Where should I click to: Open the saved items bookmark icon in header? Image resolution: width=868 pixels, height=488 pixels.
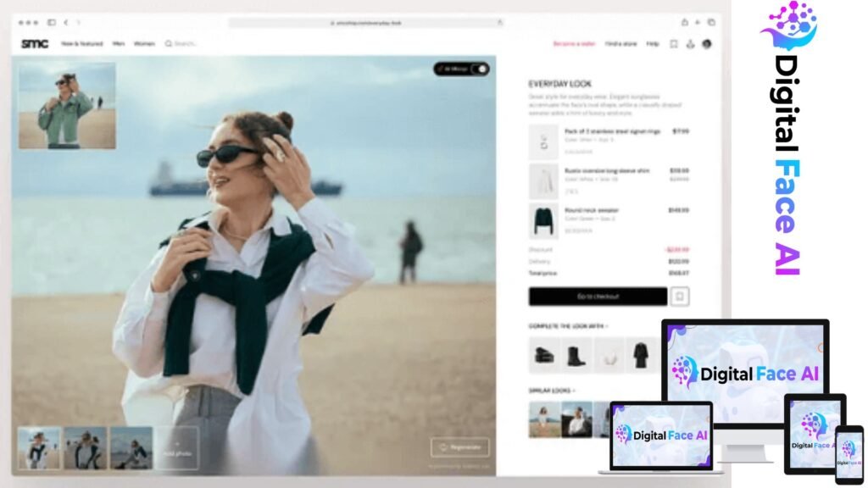pos(674,44)
